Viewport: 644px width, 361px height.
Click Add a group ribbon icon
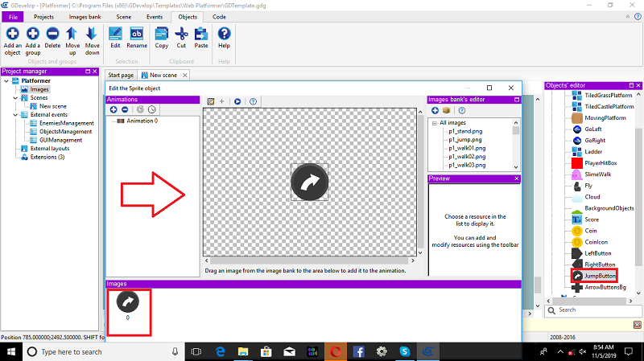pos(33,34)
